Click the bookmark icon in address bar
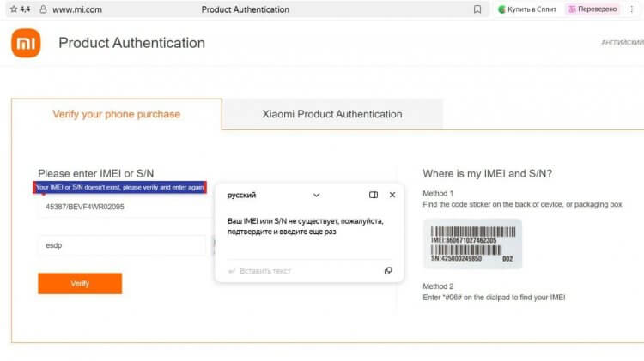The height and width of the screenshot is (361, 644). pos(477,9)
